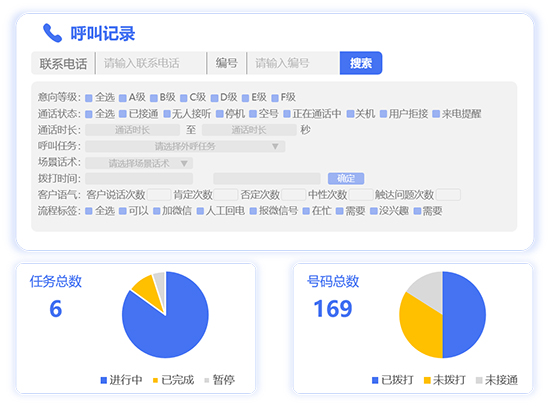Click the 请输入联系电话 input field

151,63
